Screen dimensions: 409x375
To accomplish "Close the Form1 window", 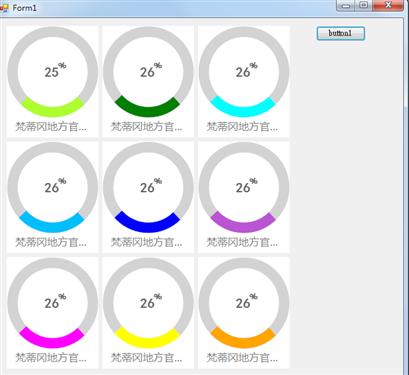I will click(x=388, y=5).
